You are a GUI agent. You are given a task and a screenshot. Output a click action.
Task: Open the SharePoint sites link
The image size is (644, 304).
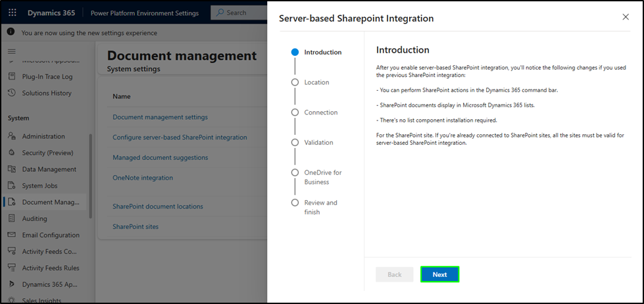[x=136, y=226]
